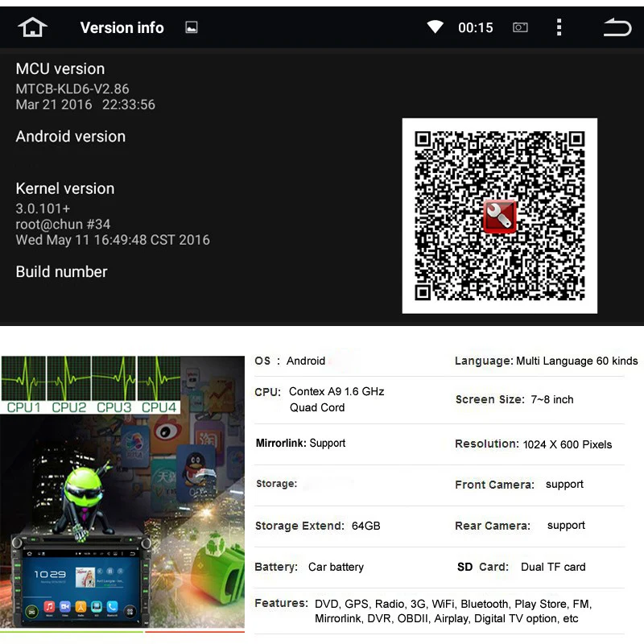Click the "Battery: Car battery" spec
This screenshot has width=644, height=644.
[x=309, y=567]
